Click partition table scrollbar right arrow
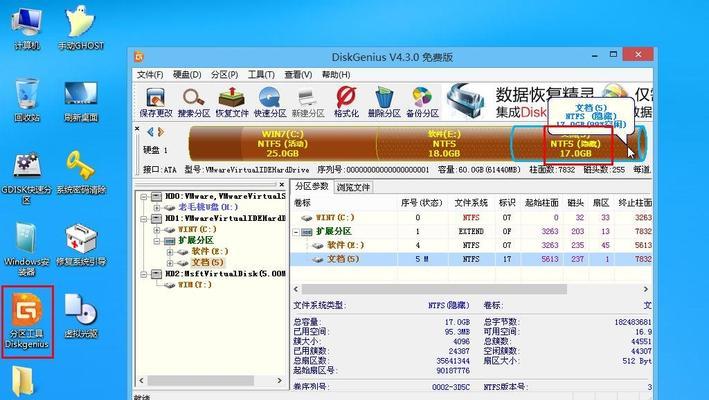709x400 pixels. click(x=646, y=289)
